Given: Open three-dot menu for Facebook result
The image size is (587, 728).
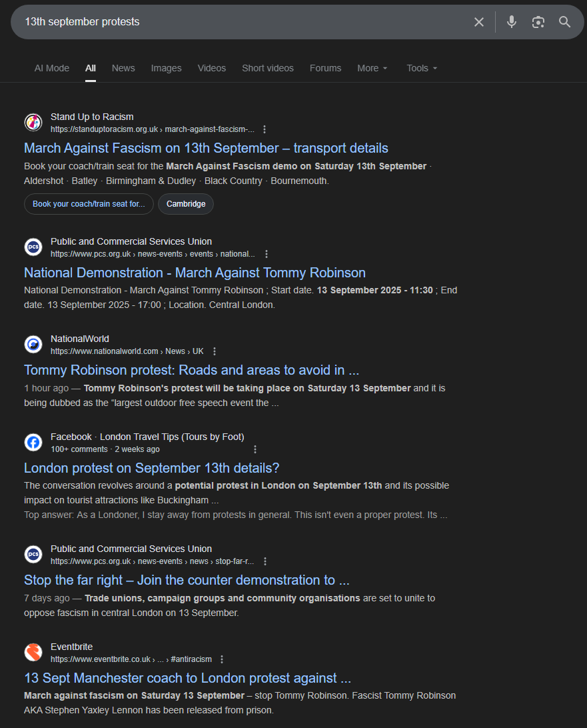Looking at the screenshot, I should [x=255, y=449].
